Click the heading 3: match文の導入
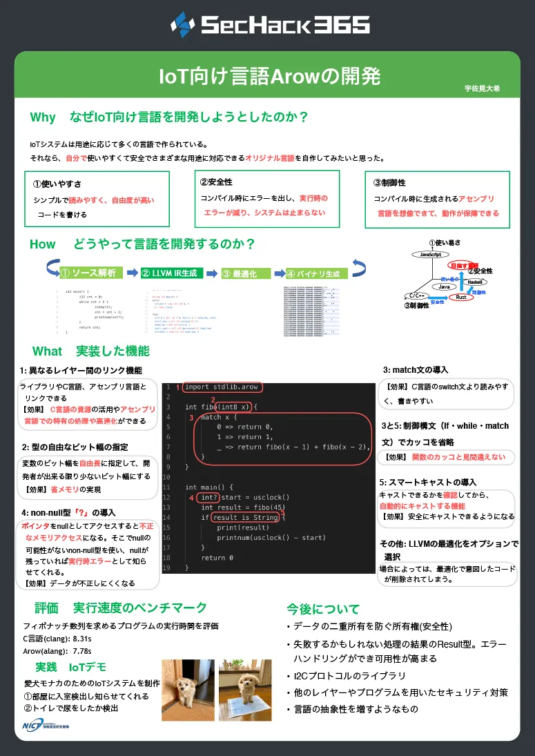This screenshot has height=756, width=535. [416, 370]
